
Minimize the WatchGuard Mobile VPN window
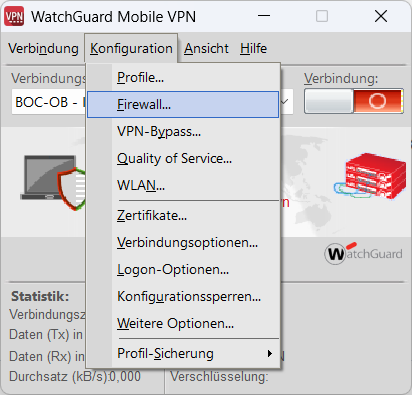264,16
